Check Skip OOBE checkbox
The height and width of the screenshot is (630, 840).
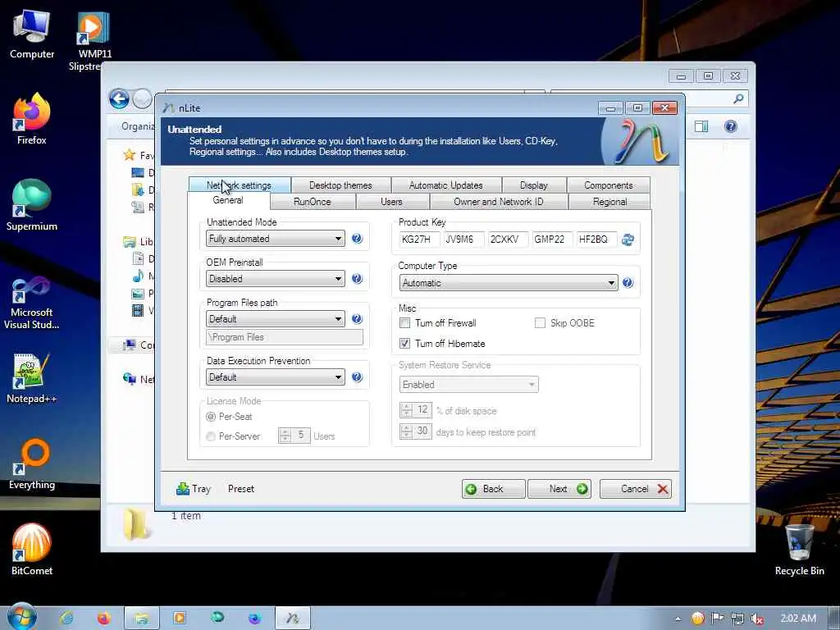[x=540, y=322]
